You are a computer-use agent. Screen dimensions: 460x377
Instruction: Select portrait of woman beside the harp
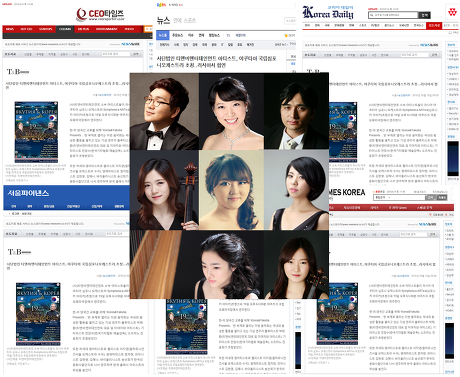coord(197,264)
